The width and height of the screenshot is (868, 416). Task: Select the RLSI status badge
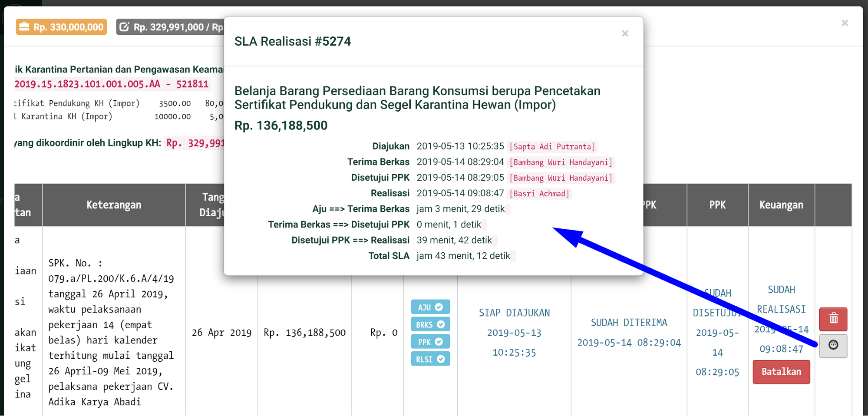pyautogui.click(x=430, y=359)
